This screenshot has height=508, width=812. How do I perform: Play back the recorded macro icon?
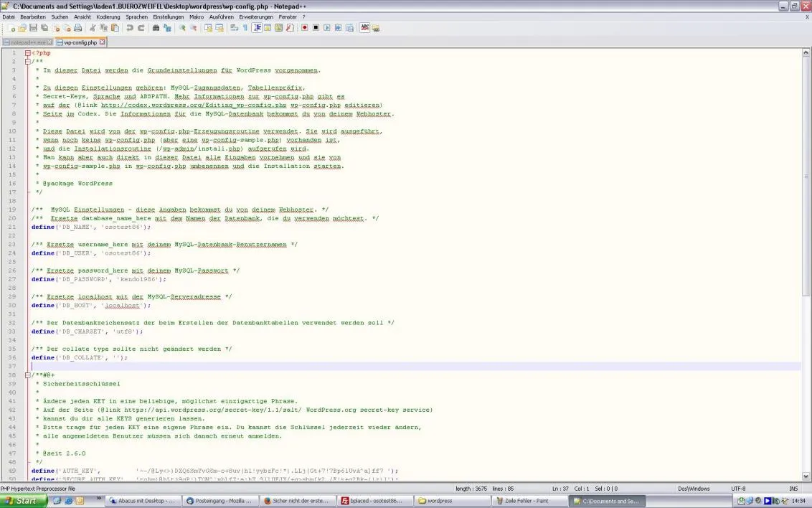(x=327, y=27)
